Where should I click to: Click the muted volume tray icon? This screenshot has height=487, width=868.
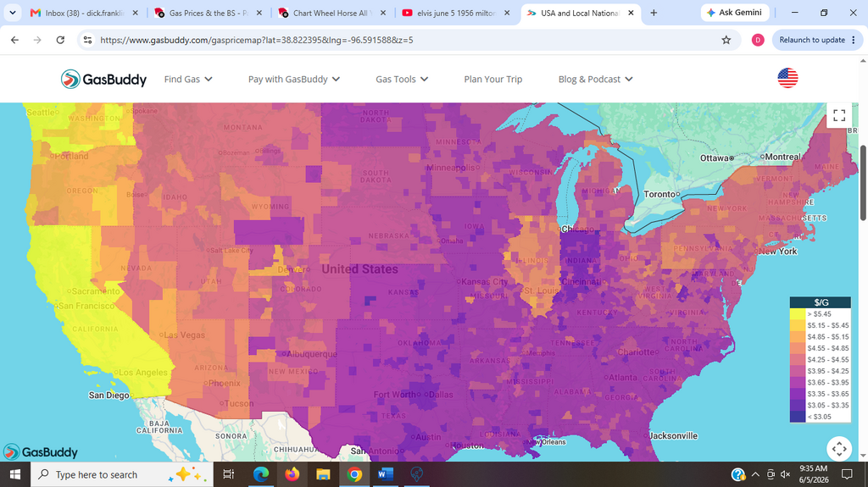pos(786,474)
